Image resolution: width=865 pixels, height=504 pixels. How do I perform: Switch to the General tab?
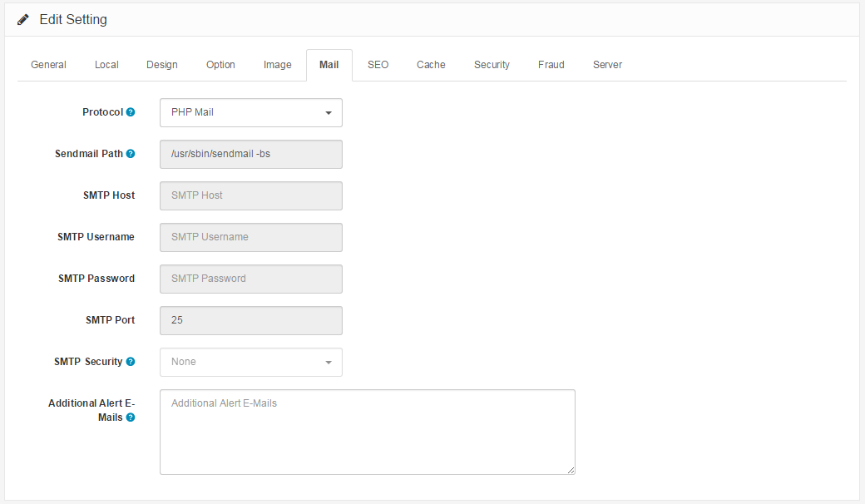pyautogui.click(x=48, y=64)
